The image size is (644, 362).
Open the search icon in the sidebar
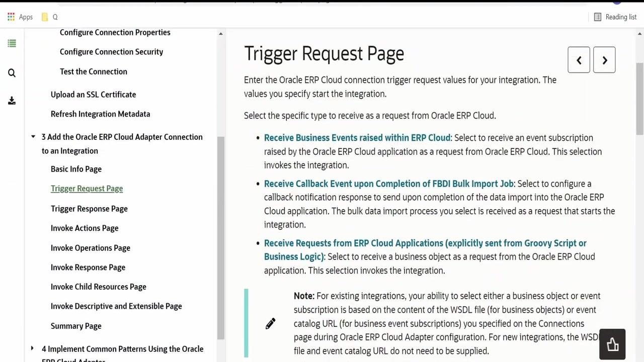point(12,73)
